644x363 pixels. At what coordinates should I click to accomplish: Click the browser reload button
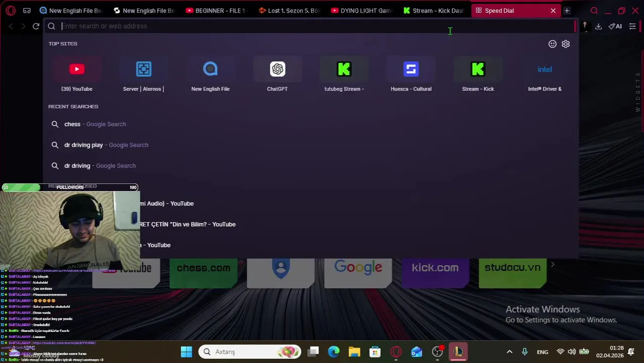point(36,26)
